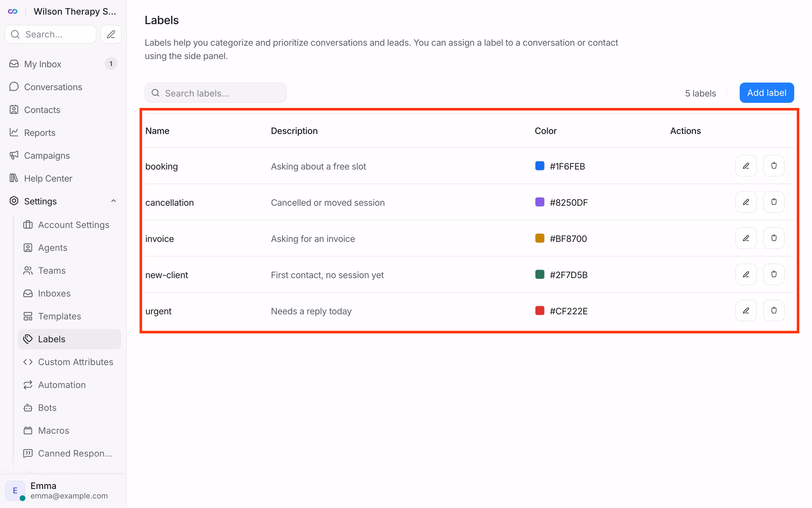
Task: Delete the invoice label
Action: pyautogui.click(x=774, y=238)
